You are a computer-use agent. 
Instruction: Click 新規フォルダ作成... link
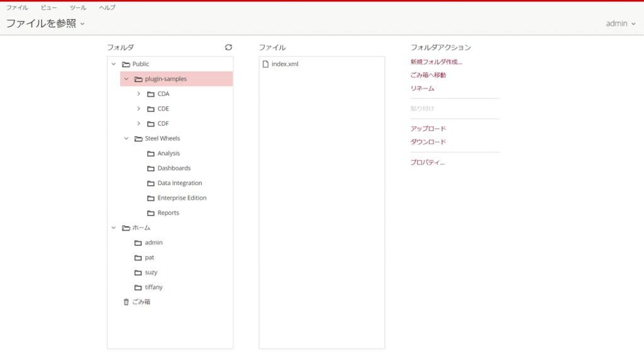(x=436, y=62)
